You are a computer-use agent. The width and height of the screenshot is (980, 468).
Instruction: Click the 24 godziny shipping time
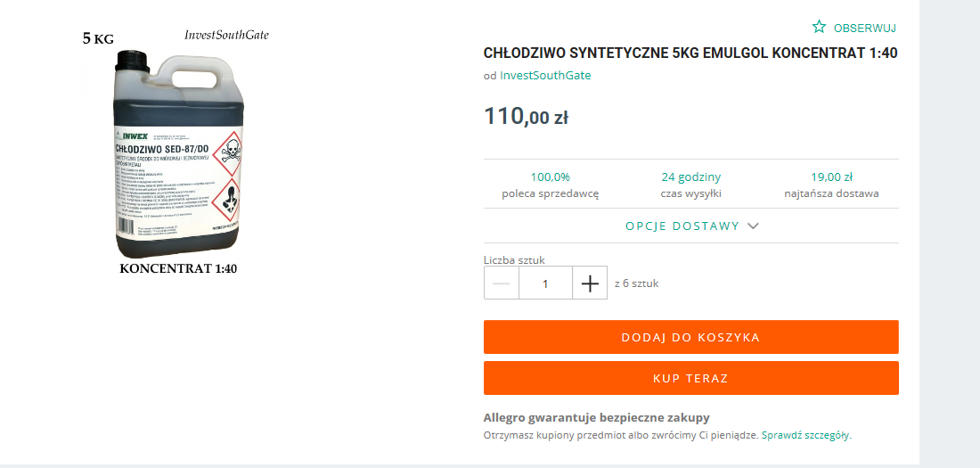point(690,177)
